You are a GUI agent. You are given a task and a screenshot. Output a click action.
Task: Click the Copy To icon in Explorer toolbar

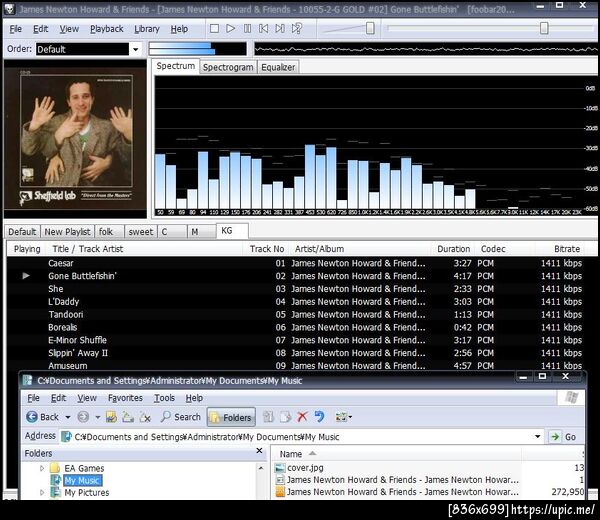coord(285,417)
